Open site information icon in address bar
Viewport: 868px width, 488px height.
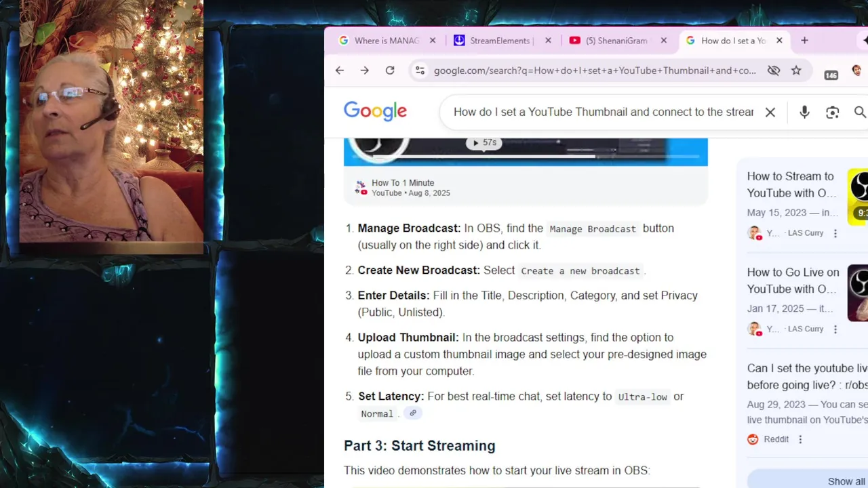click(x=420, y=70)
